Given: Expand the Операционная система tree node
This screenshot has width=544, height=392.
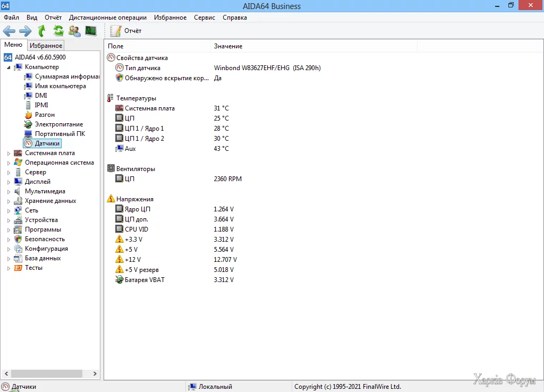Looking at the screenshot, I should tap(8, 163).
